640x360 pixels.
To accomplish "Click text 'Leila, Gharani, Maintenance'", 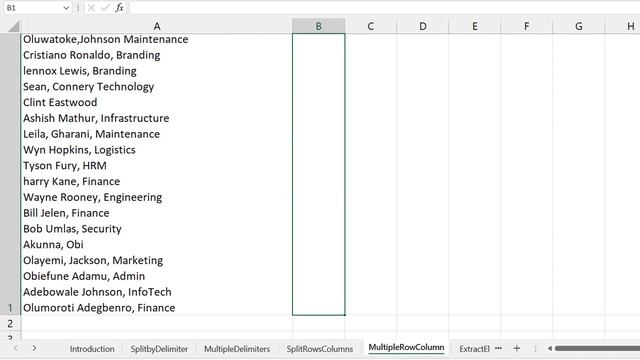I will 91,134.
